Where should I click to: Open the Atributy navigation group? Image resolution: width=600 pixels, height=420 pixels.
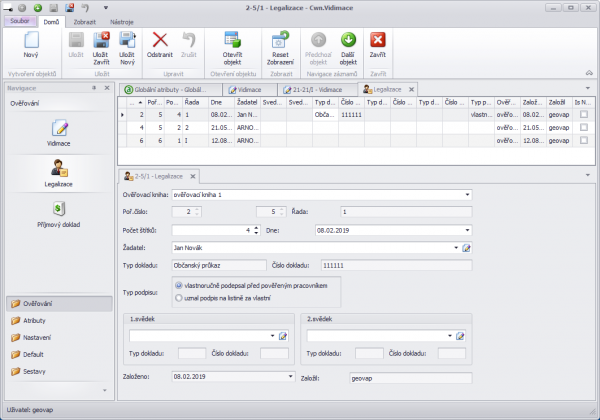tap(35, 320)
